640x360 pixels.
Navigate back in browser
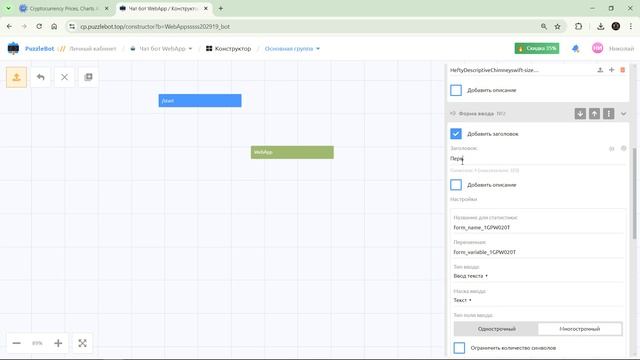coord(9,27)
